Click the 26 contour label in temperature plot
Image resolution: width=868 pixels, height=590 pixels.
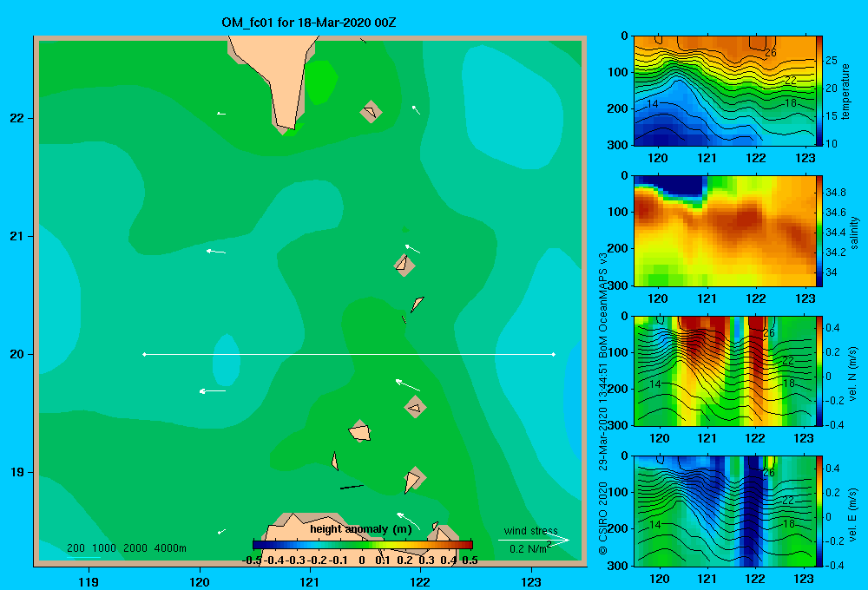[770, 53]
